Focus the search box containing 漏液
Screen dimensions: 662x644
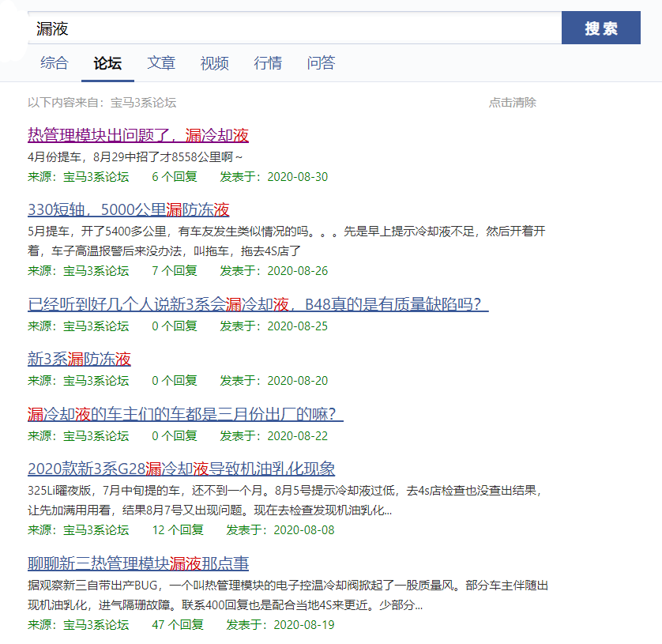pyautogui.click(x=295, y=28)
